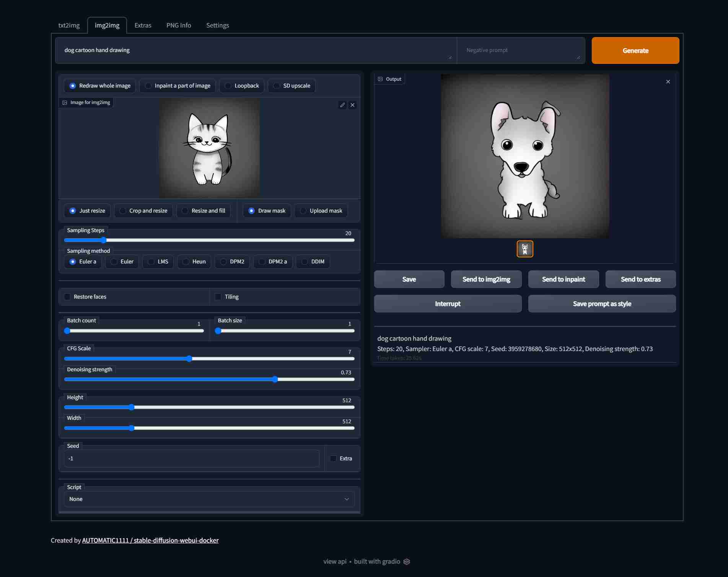The image size is (728, 577).
Task: Click the image icon next to the Output label
Action: click(x=380, y=79)
